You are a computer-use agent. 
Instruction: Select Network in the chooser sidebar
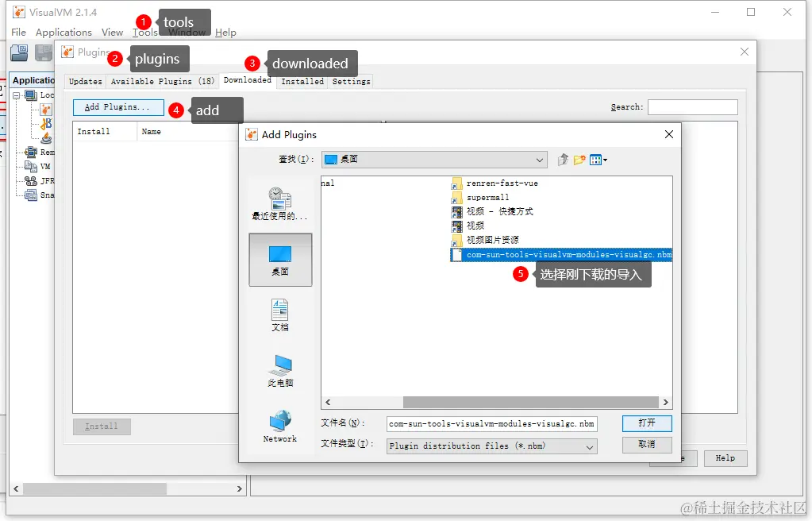(280, 426)
